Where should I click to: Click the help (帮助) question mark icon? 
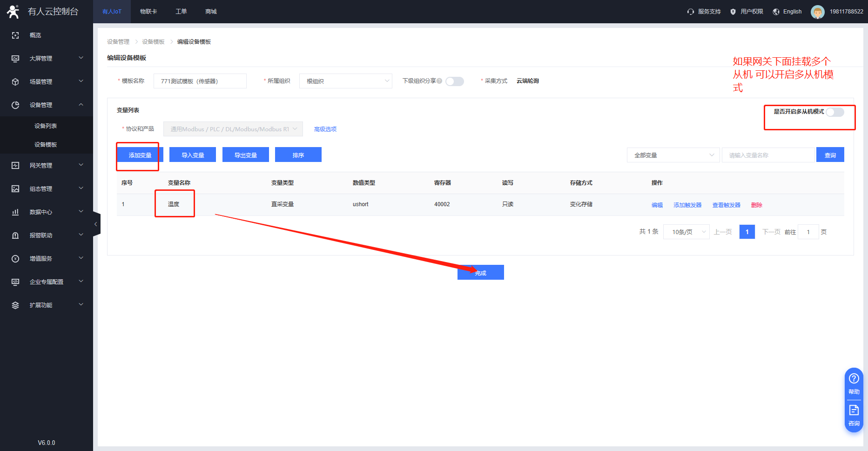(x=854, y=378)
